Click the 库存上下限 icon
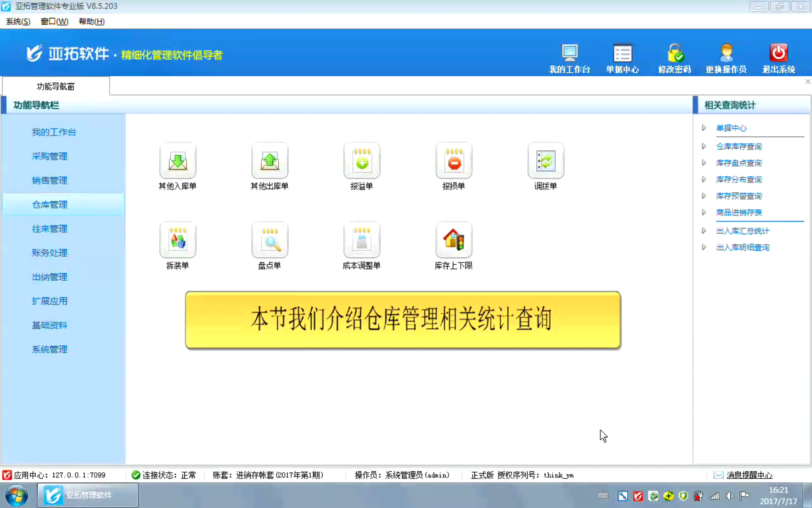Viewport: 812px width, 508px height. [x=454, y=241]
